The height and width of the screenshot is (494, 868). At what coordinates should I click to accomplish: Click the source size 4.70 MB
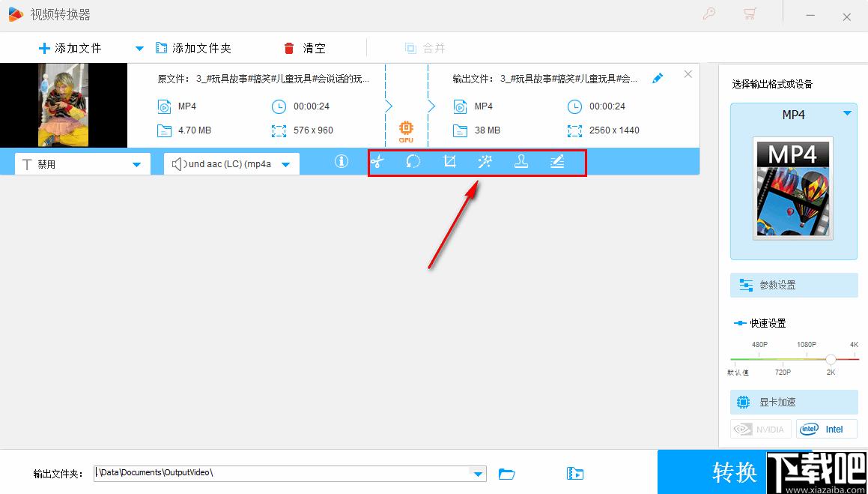[x=194, y=130]
